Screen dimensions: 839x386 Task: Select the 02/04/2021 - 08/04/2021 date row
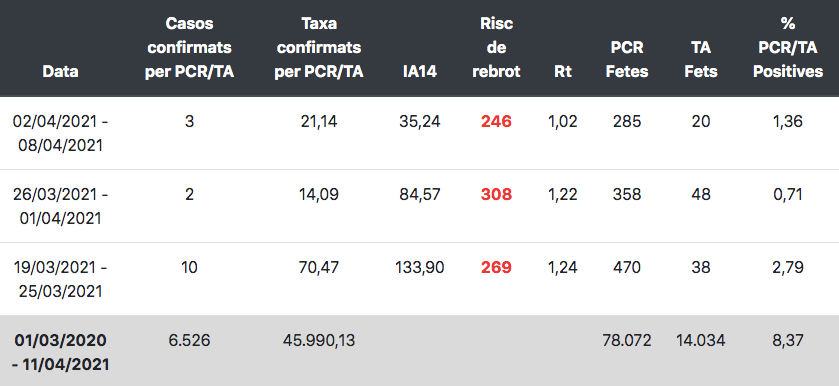(x=420, y=133)
